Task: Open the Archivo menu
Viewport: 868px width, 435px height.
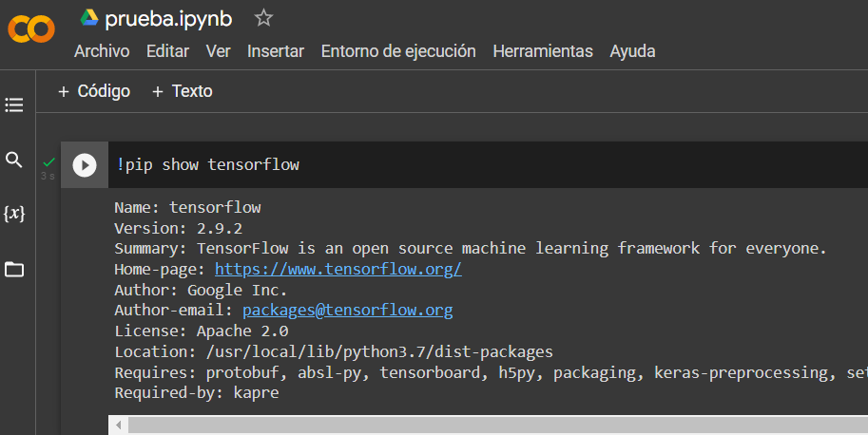Action: click(102, 51)
